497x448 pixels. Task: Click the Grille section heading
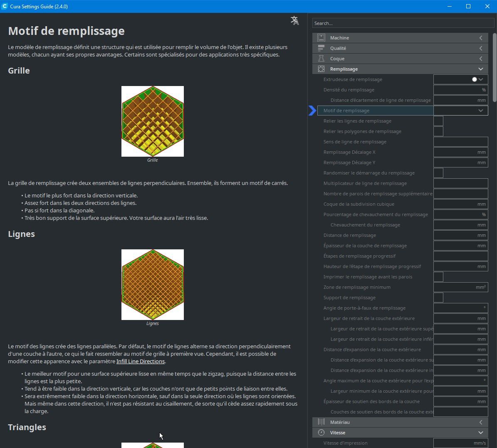click(x=19, y=71)
